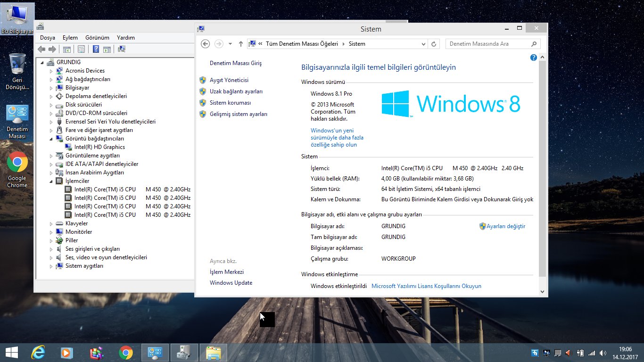Click the Up arrow in Sistem window
This screenshot has height=362, width=644.
[241, 44]
